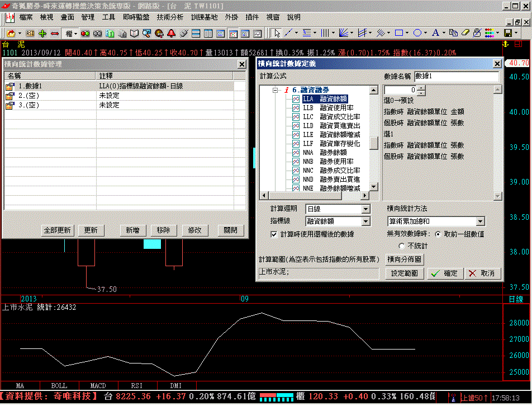
Task: Switch to the MACD tab
Action: [98, 385]
